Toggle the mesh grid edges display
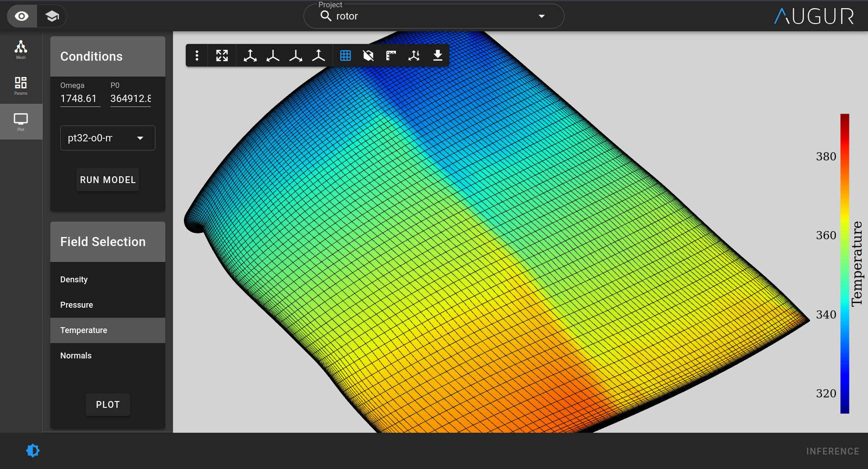868x469 pixels. pyautogui.click(x=345, y=56)
